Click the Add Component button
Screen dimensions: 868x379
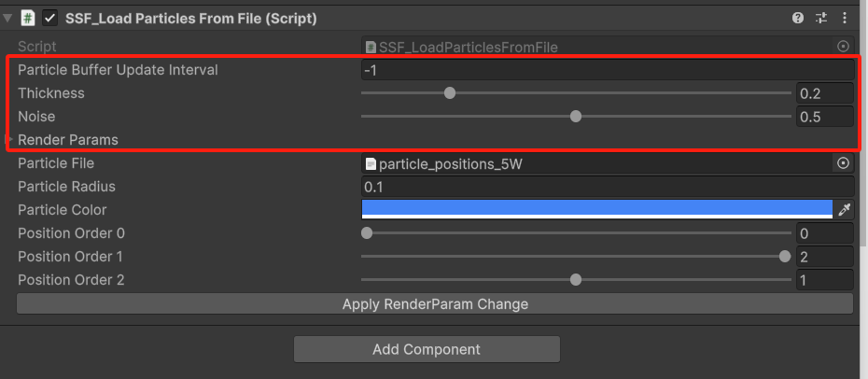(427, 349)
